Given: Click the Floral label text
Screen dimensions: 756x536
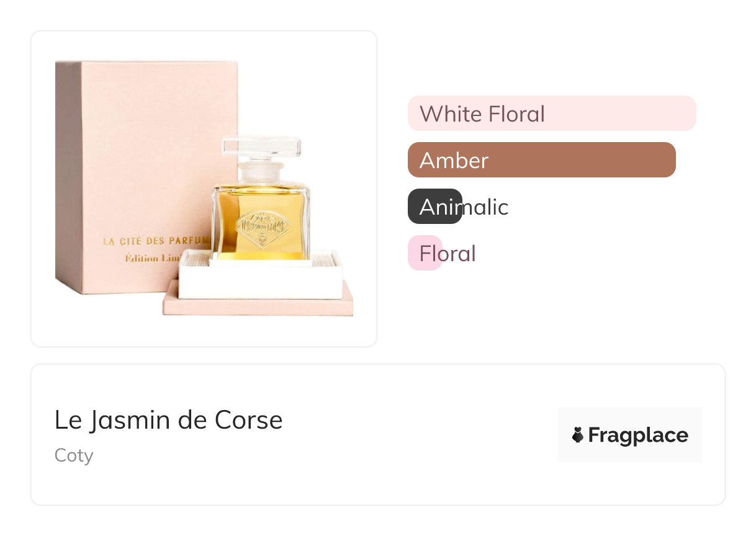Looking at the screenshot, I should click(448, 253).
